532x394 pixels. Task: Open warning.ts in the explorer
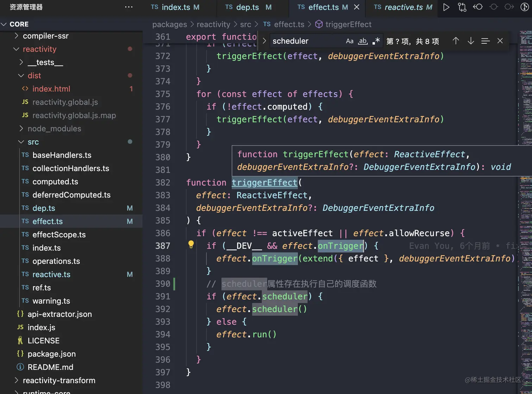point(71,301)
